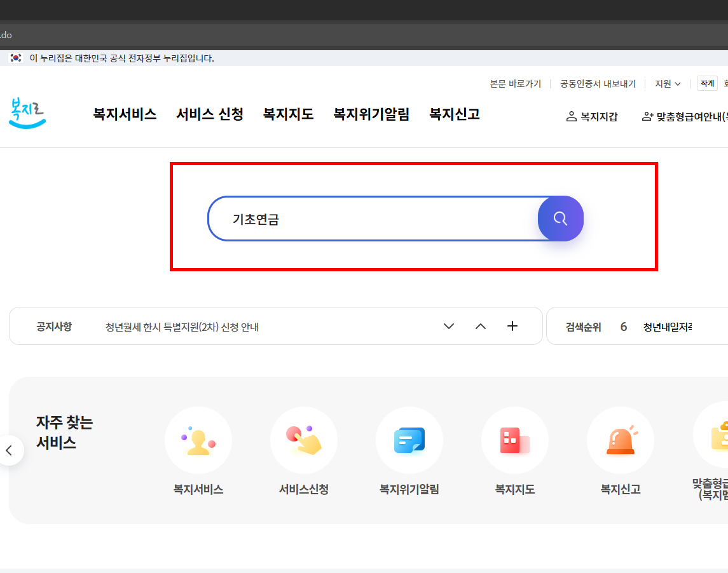728x573 pixels.
Task: Click the 복지지도 building icon
Action: click(x=515, y=440)
